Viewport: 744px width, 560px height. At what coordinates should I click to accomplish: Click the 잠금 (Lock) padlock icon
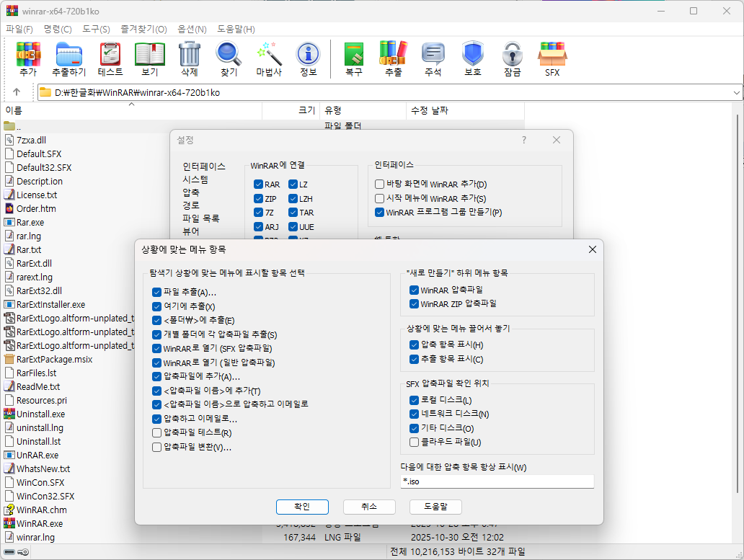click(513, 59)
